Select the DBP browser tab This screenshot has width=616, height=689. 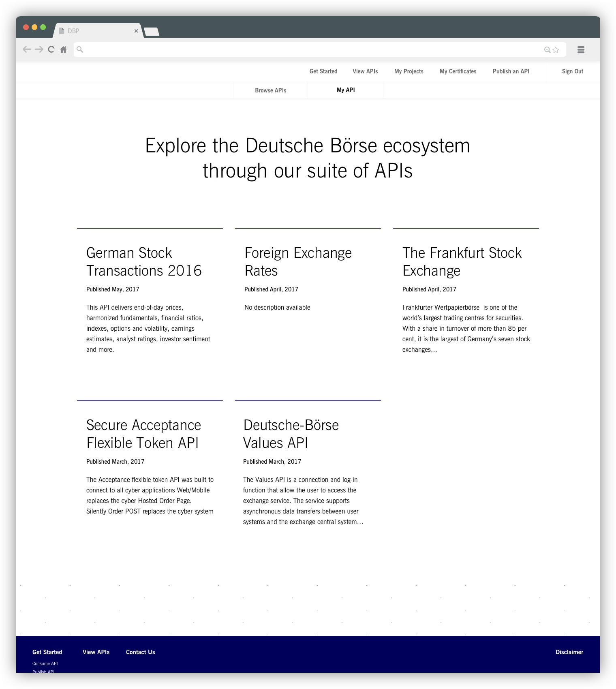[98, 31]
